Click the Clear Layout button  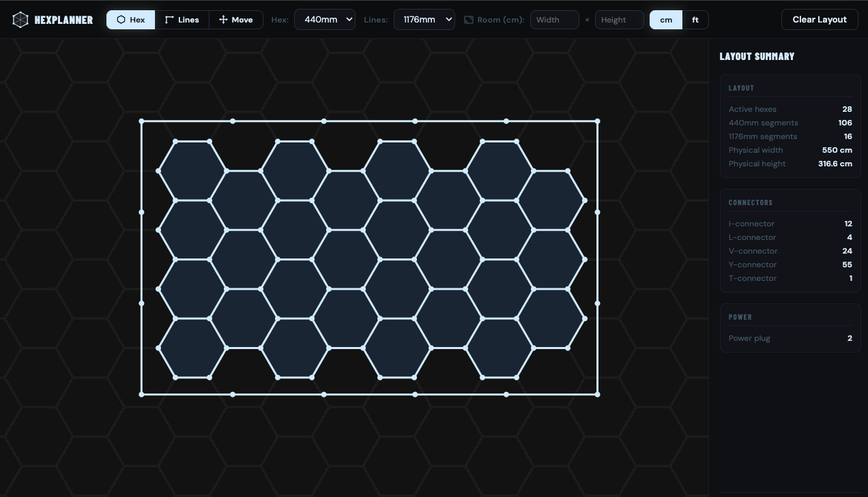click(x=820, y=20)
